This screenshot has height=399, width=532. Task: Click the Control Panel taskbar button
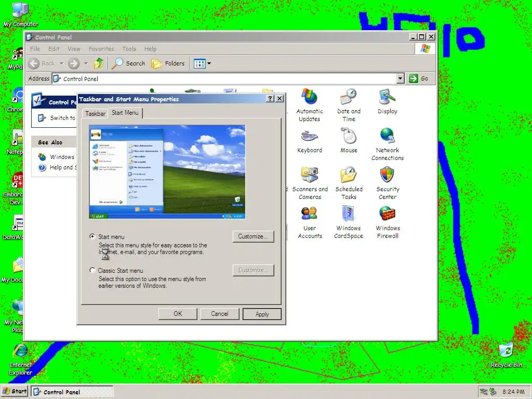click(x=72, y=392)
